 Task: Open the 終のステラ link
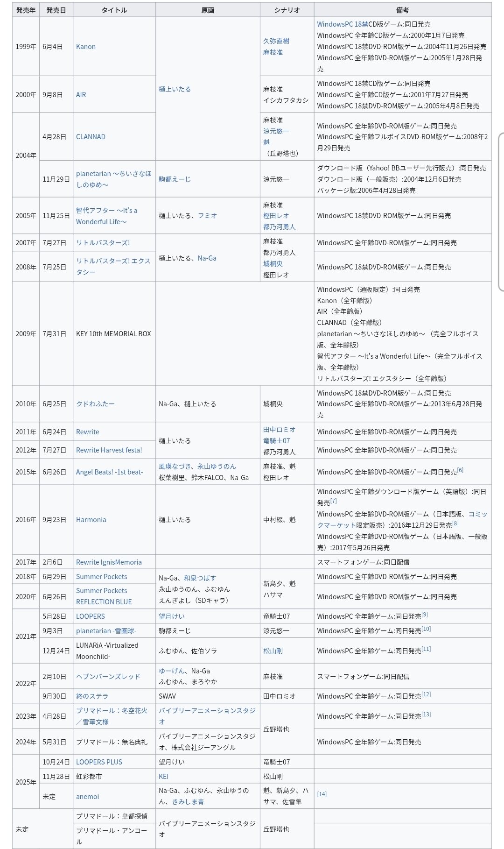[92, 696]
